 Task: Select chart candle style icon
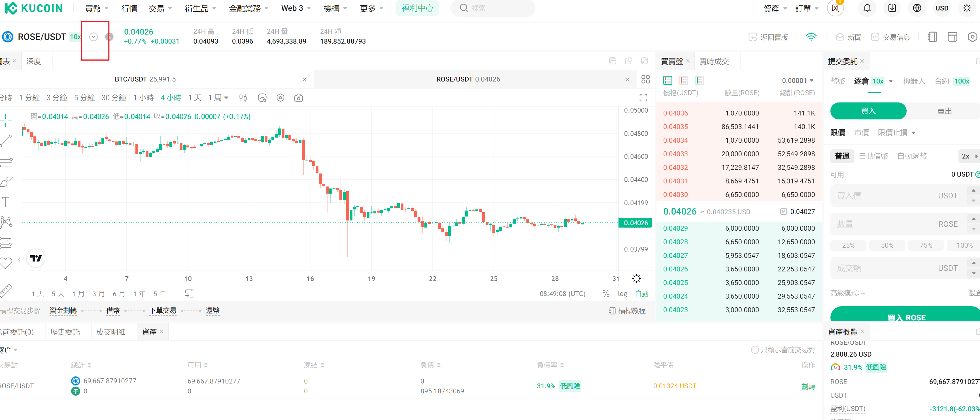(x=243, y=98)
